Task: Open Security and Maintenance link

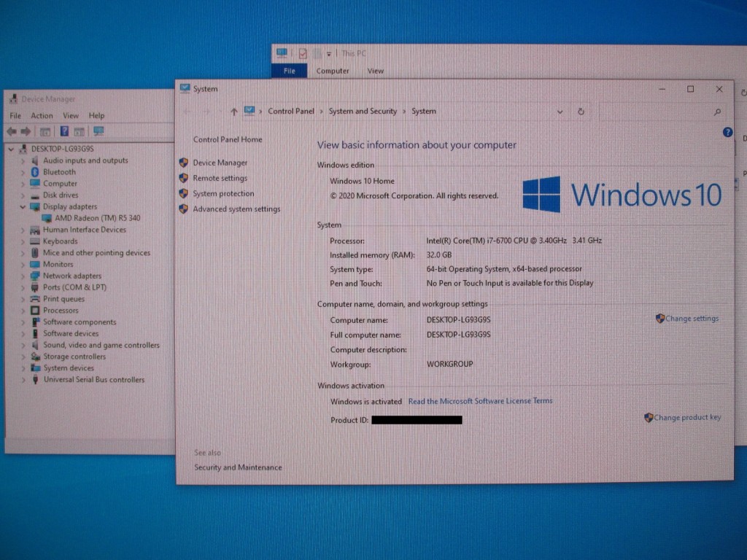Action: (x=238, y=467)
